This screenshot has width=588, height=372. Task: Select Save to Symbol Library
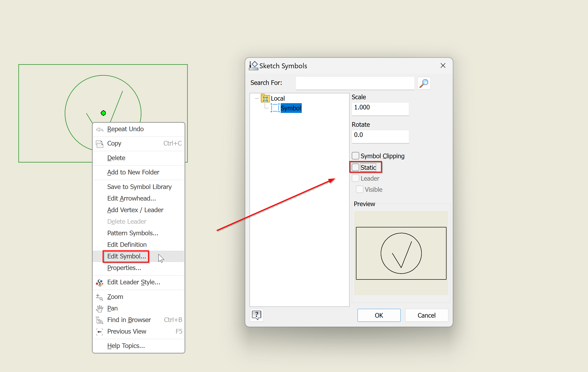pyautogui.click(x=138, y=187)
